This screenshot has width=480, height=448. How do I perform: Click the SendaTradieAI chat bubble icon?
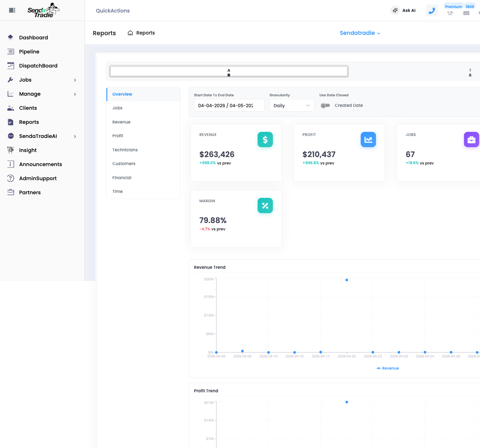pos(11,136)
